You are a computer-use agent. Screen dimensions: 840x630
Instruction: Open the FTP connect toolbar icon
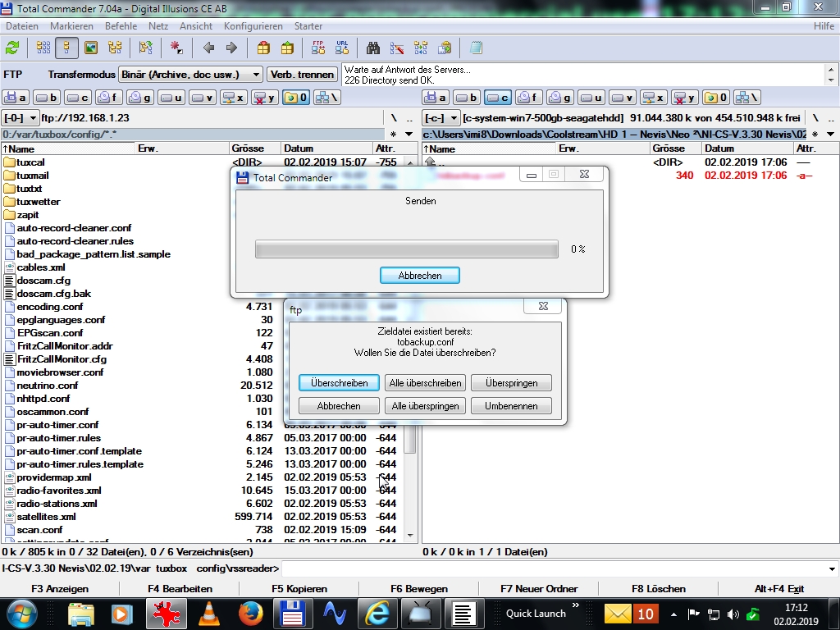(318, 48)
